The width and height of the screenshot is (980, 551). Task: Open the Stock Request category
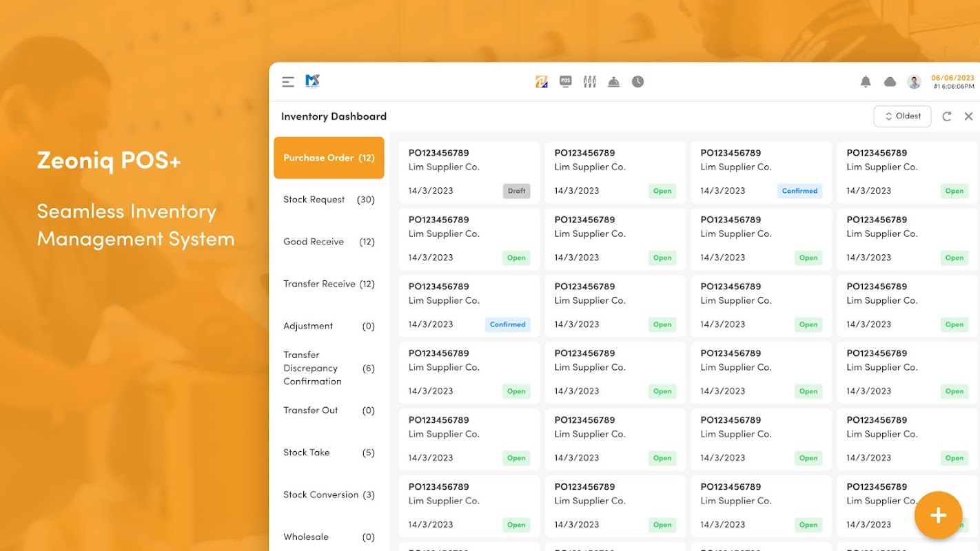point(329,200)
